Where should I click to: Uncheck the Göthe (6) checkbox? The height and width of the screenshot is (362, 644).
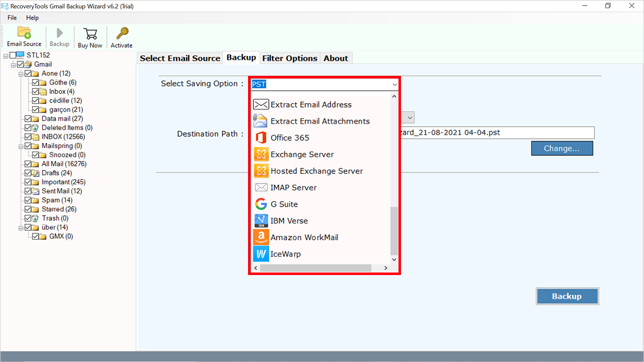pyautogui.click(x=36, y=82)
